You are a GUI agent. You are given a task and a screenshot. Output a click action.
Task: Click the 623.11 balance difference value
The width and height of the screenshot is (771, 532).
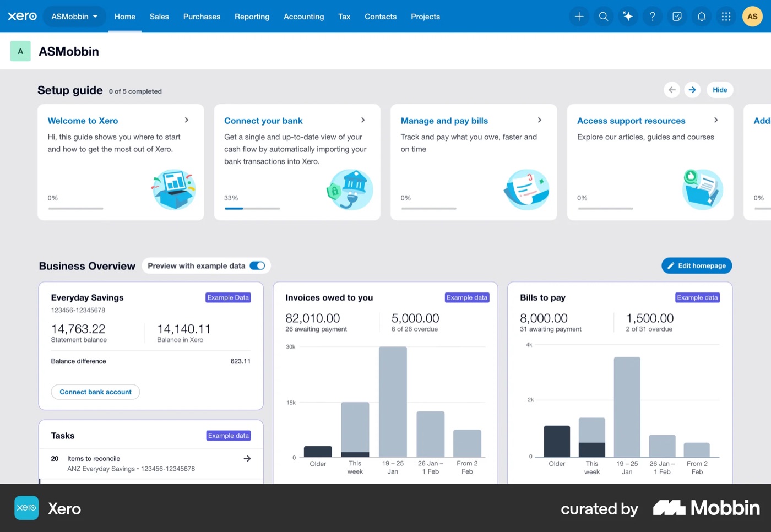point(240,361)
